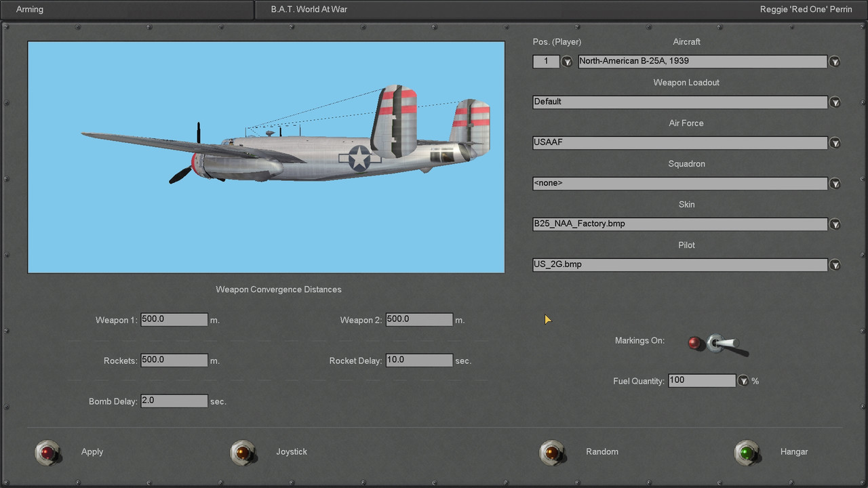
Task: Click the B-25 aircraft preview image
Action: pos(266,157)
